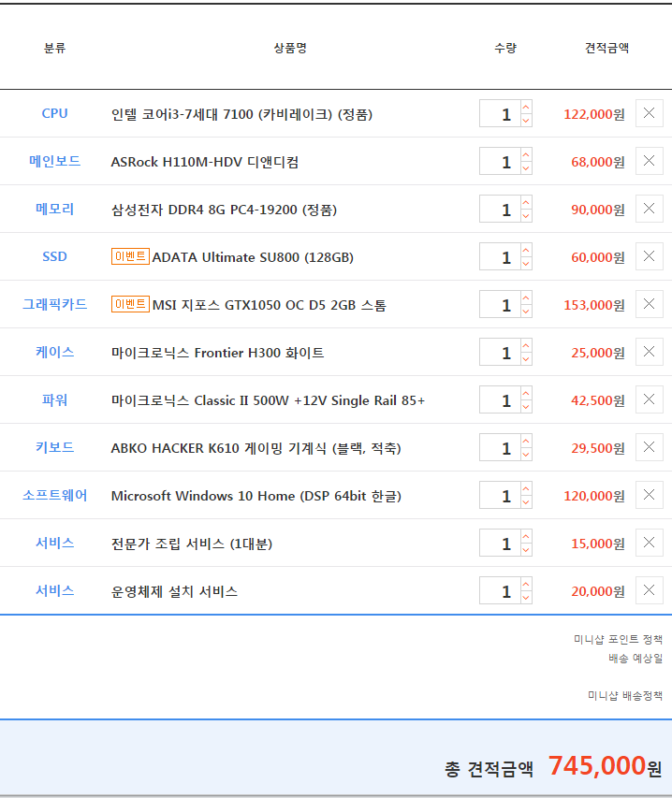Increase quantity of 운영체제 설치 서비스
The width and height of the screenshot is (672, 798).
(526, 585)
